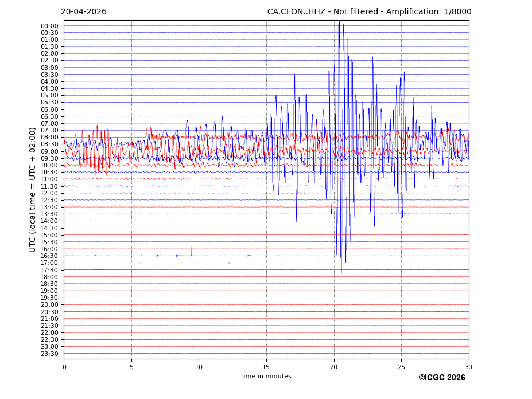The image size is (532, 399).
Task: Select the 10 minute axis tick label
Action: pos(199,367)
